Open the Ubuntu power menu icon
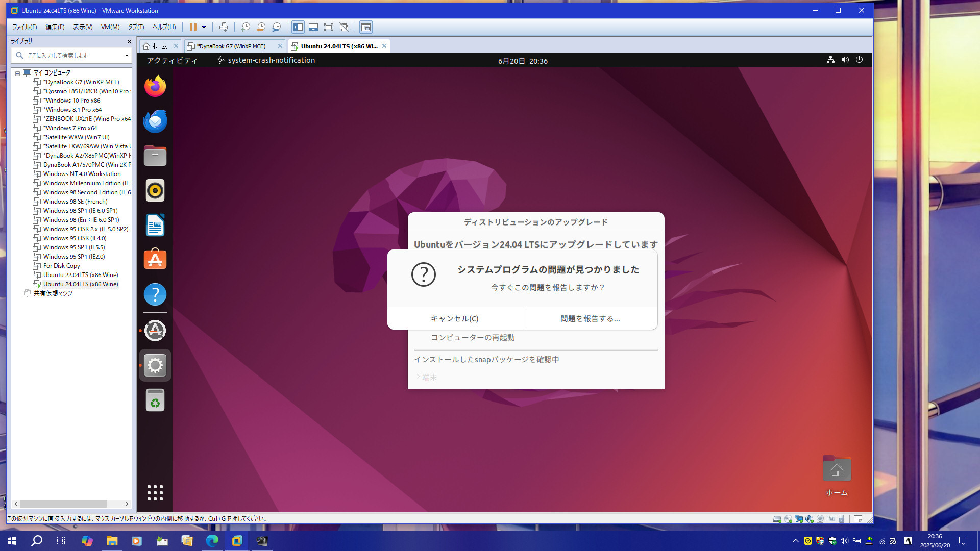The image size is (980, 551). tap(860, 60)
